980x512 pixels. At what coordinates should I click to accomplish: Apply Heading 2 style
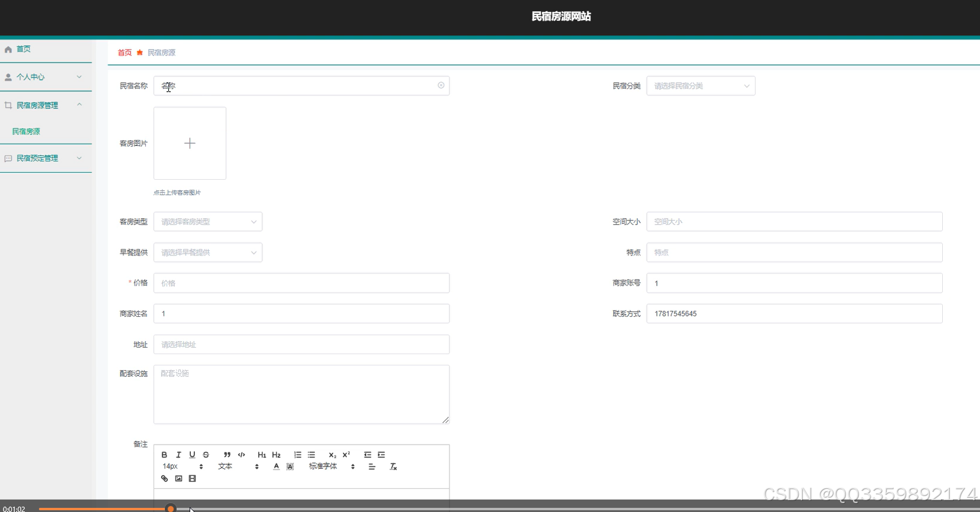[276, 455]
